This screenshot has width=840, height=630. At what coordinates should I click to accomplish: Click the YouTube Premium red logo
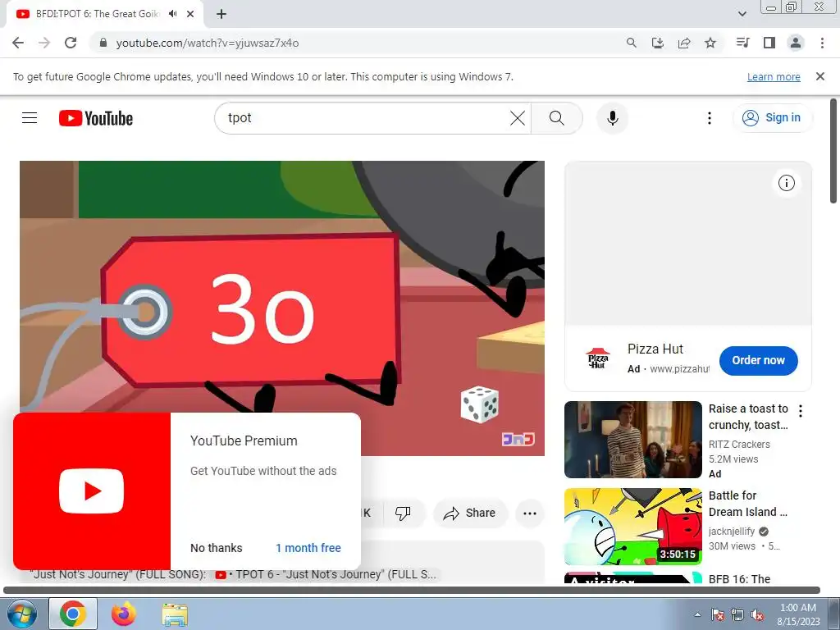[92, 491]
